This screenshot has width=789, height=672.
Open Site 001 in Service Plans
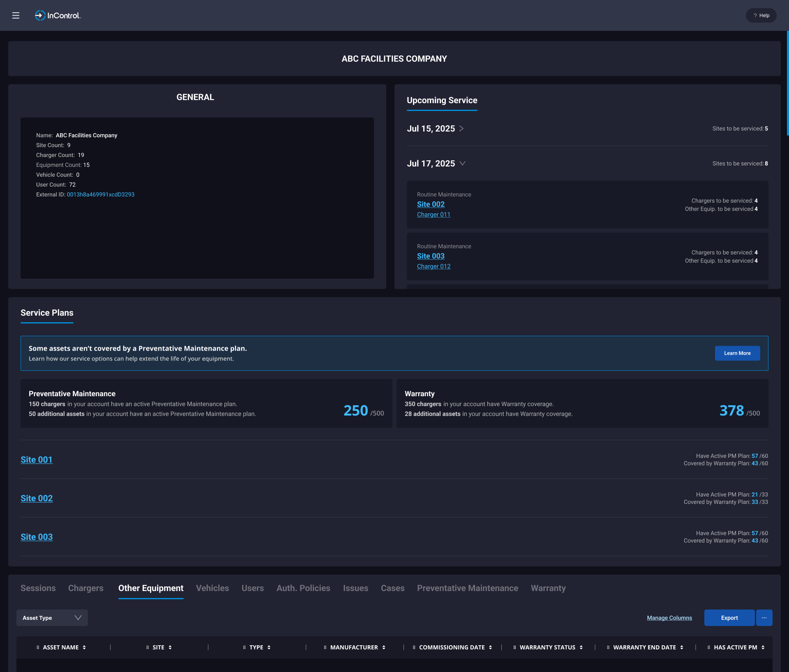(x=37, y=460)
